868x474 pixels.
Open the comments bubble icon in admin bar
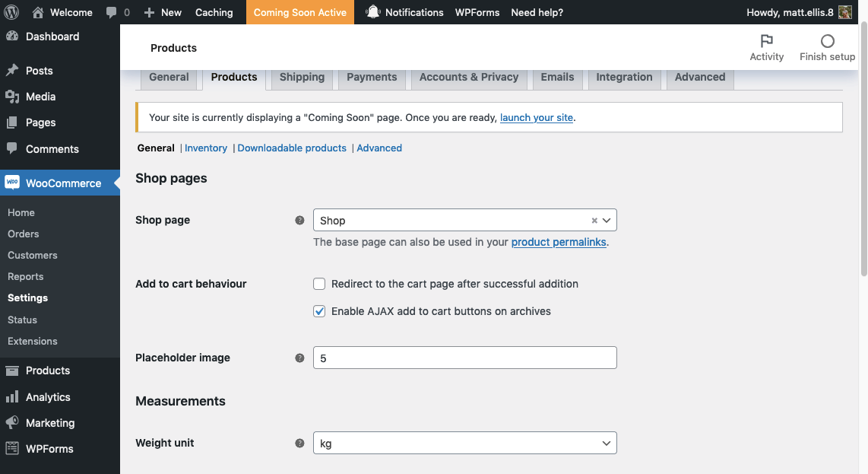(x=111, y=12)
